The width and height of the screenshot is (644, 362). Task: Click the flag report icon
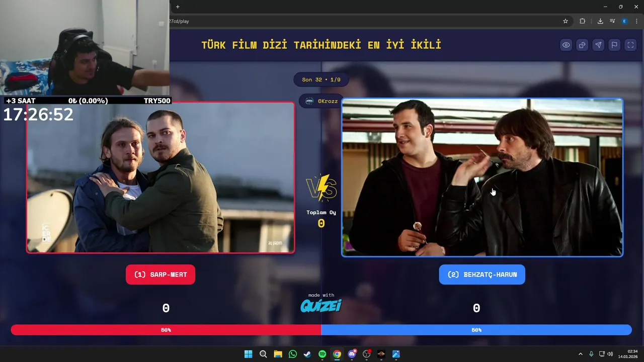point(614,45)
